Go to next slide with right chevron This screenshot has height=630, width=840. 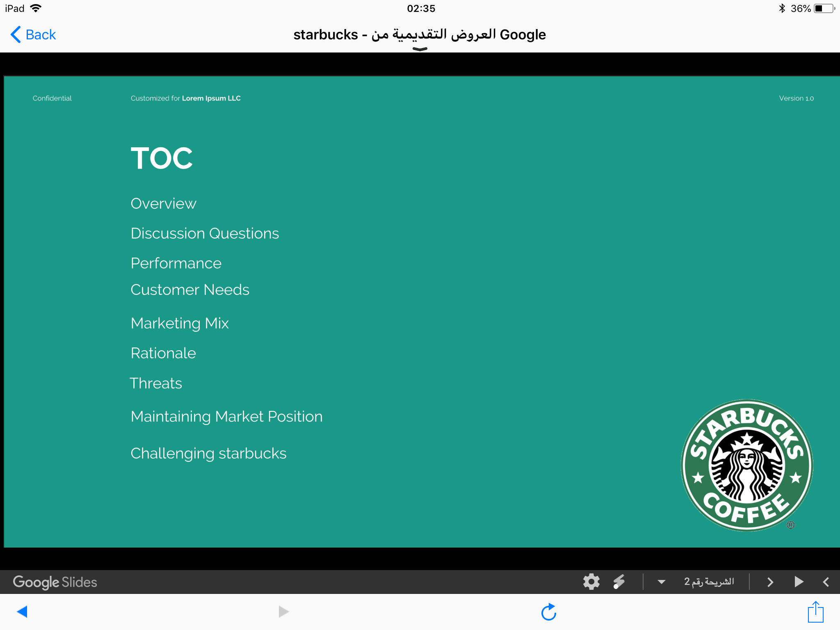(x=770, y=582)
